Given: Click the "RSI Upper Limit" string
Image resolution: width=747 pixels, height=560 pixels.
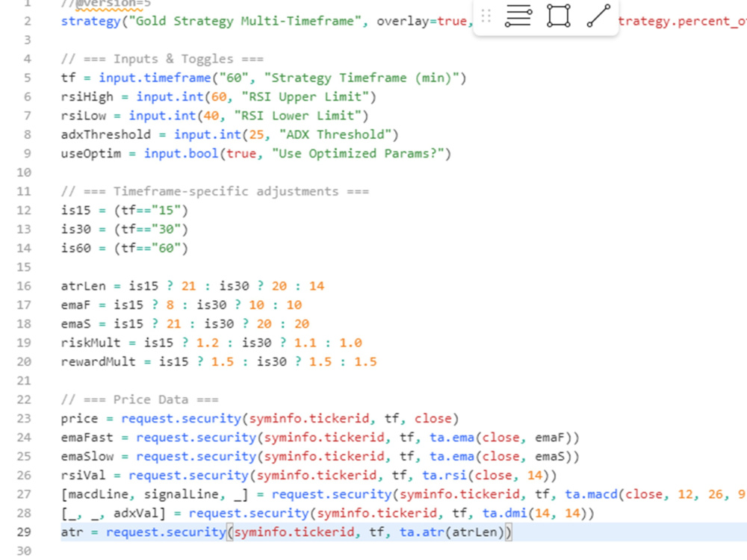Looking at the screenshot, I should pos(305,96).
